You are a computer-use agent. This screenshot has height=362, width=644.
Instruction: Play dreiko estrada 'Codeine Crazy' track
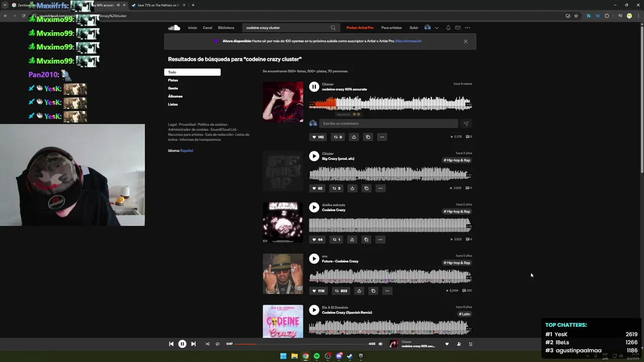(314, 207)
